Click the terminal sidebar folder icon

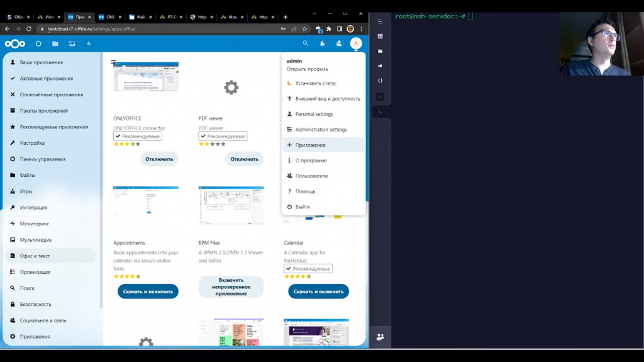(x=380, y=51)
